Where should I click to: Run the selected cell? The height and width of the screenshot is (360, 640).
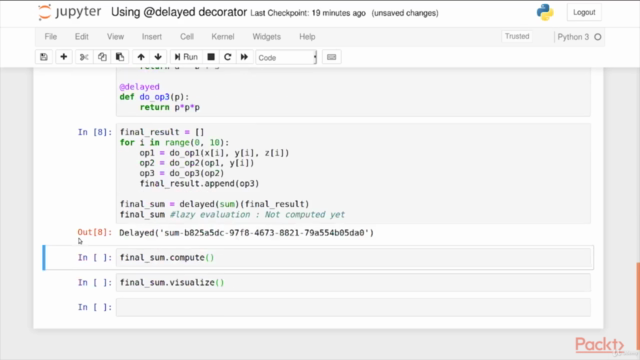[186, 57]
